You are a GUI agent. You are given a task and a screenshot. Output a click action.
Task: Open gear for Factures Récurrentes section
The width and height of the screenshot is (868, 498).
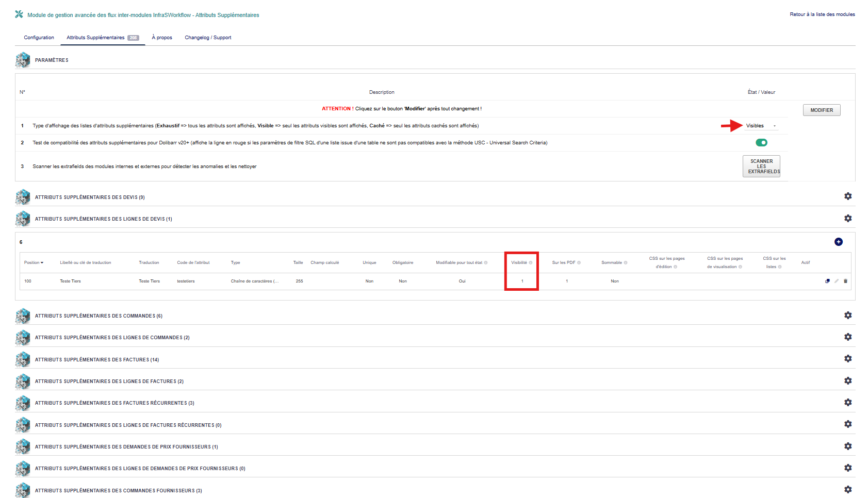(x=847, y=403)
